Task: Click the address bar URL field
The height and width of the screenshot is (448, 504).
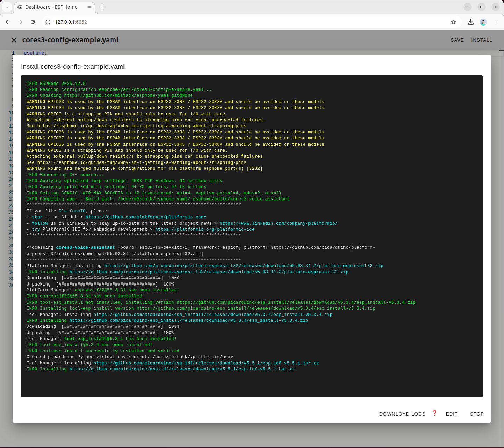Action: [x=245, y=22]
